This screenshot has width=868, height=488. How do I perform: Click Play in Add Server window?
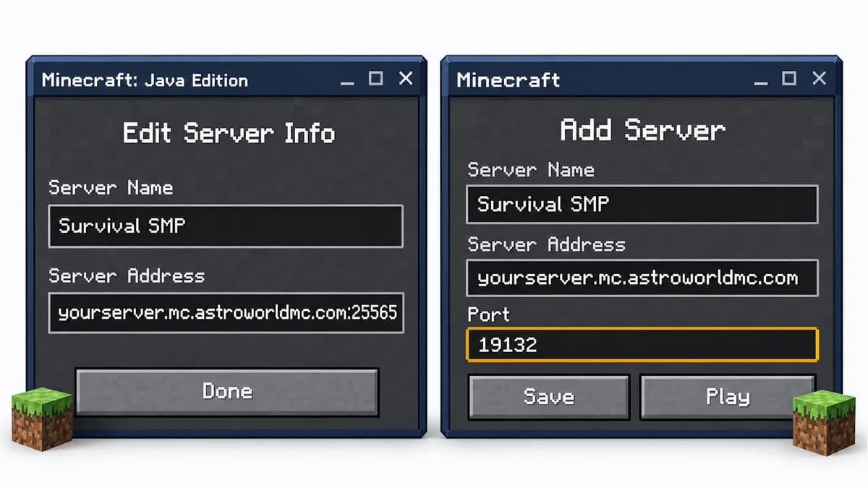pyautogui.click(x=728, y=396)
